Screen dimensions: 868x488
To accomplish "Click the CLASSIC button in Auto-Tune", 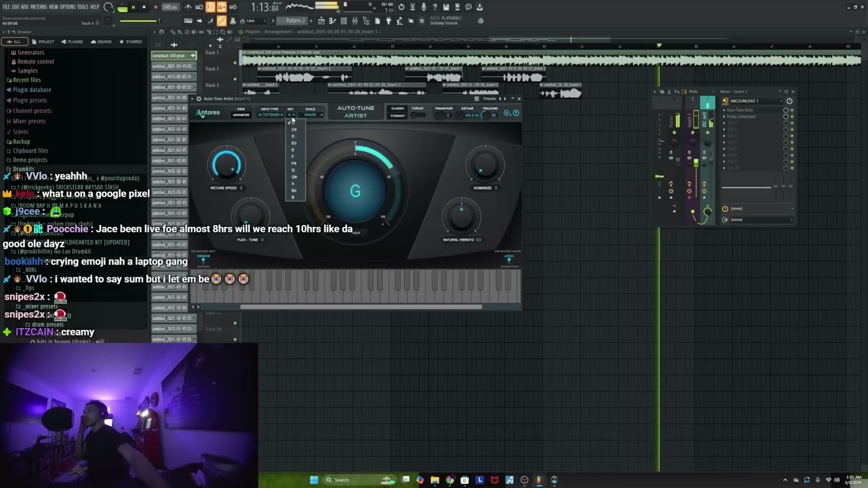I will coord(397,108).
